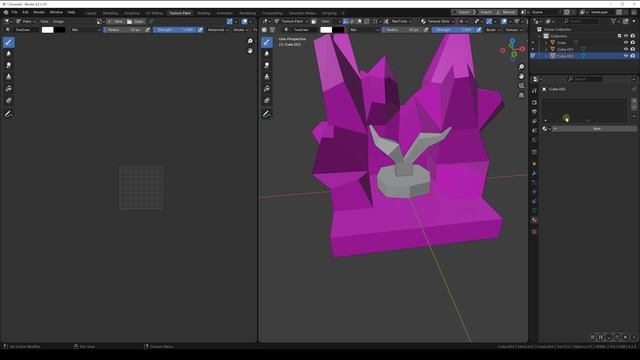Toggle strength pressure sensitivity in the image editor
Image resolution: width=640 pixels, height=360 pixels.
point(200,30)
